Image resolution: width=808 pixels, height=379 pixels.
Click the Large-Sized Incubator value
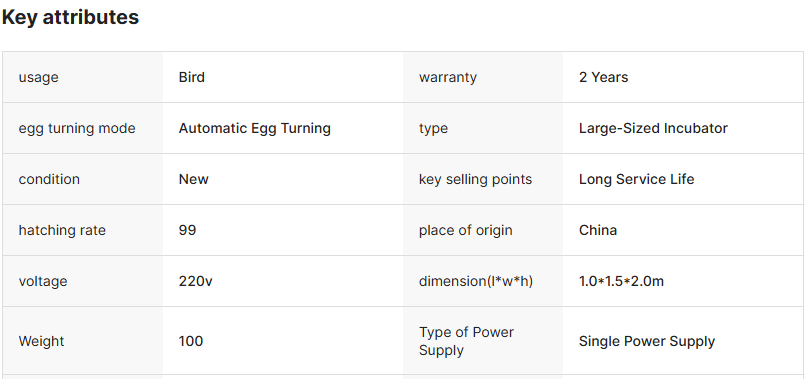653,128
